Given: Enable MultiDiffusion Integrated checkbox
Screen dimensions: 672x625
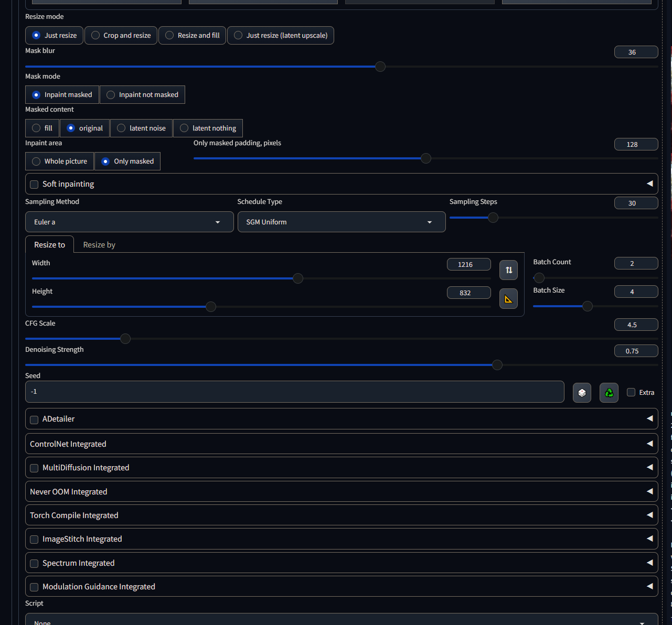Looking at the screenshot, I should pos(34,468).
